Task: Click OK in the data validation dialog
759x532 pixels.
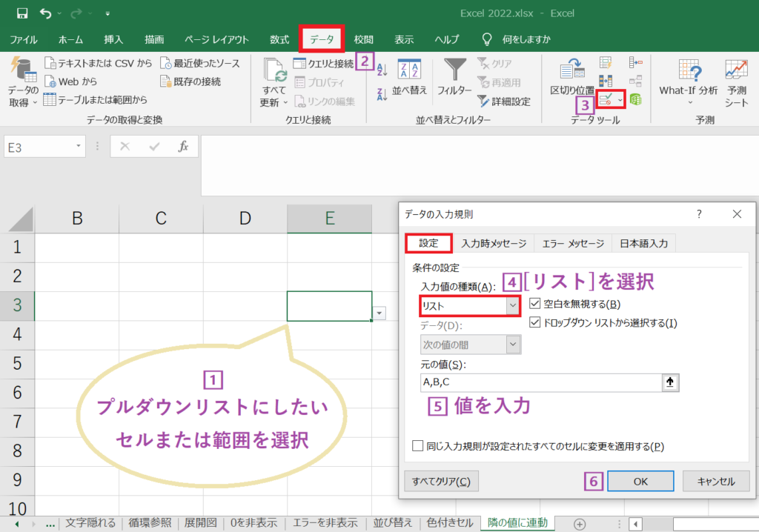Action: click(640, 481)
